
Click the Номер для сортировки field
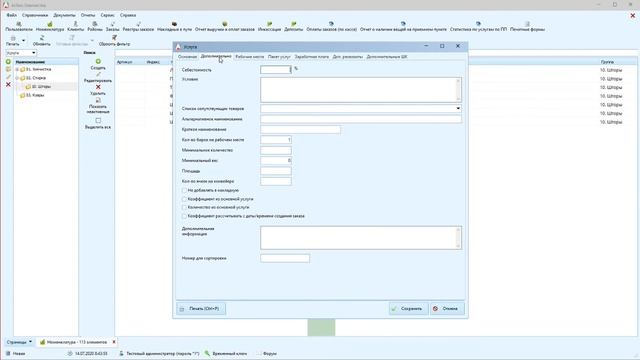(285, 258)
